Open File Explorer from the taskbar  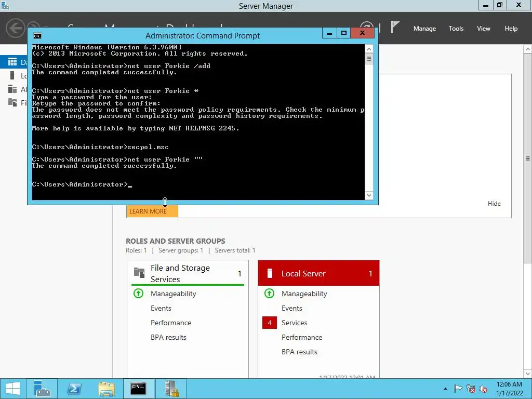[x=106, y=389]
